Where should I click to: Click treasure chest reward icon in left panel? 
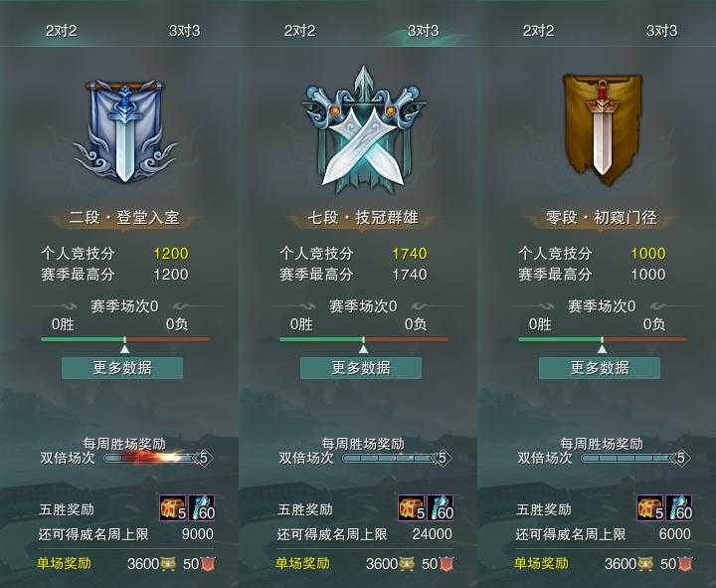click(173, 507)
